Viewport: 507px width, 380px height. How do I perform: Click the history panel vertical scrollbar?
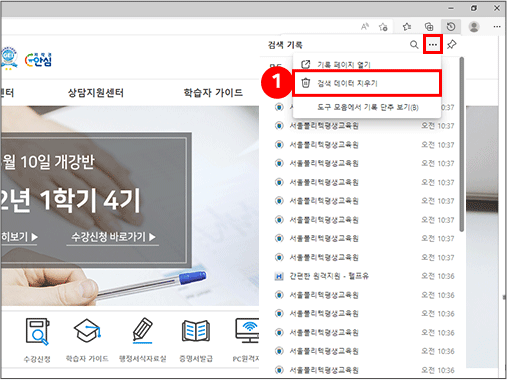462,144
